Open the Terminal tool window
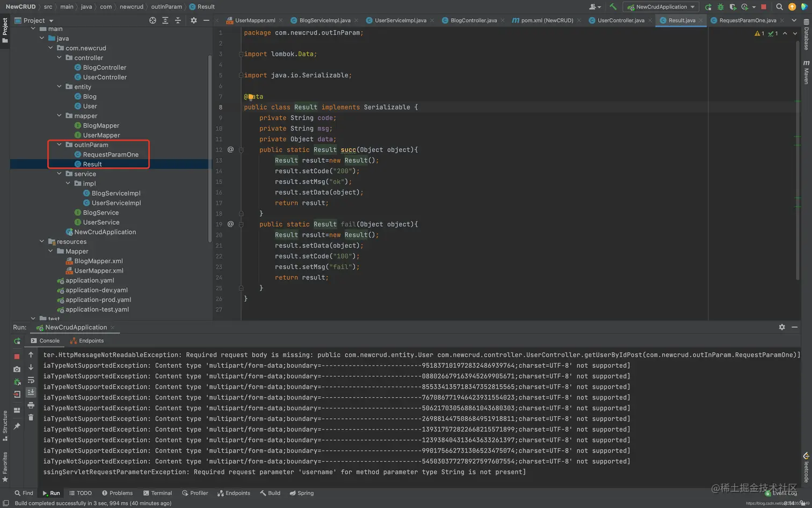 157,493
